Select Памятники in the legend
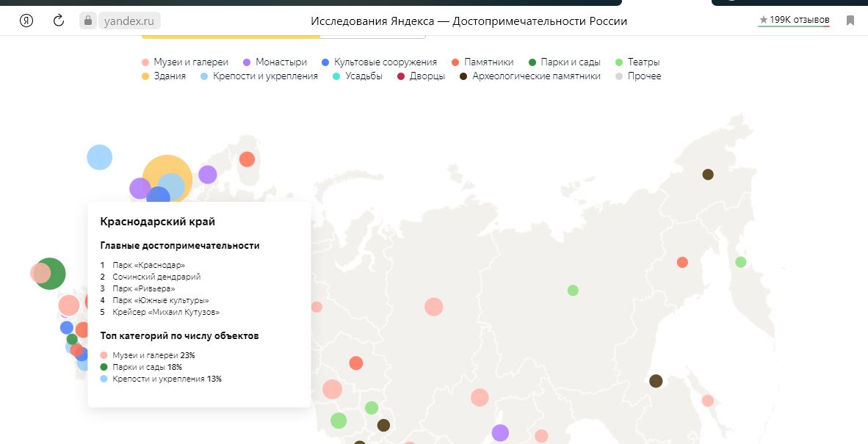The image size is (868, 444). 482,62
